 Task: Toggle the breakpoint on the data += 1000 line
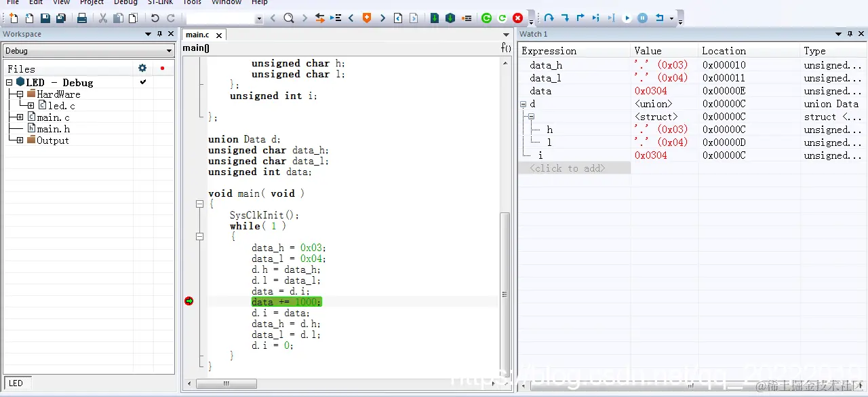pyautogui.click(x=189, y=301)
